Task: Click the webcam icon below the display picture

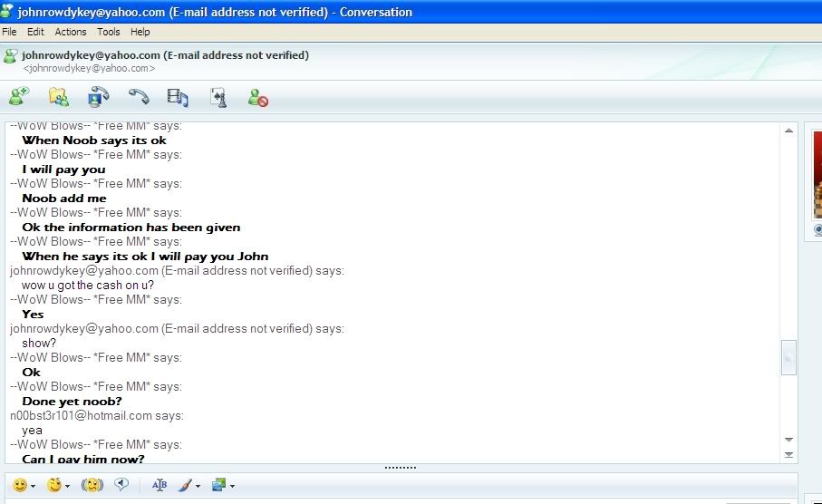Action: tap(817, 229)
